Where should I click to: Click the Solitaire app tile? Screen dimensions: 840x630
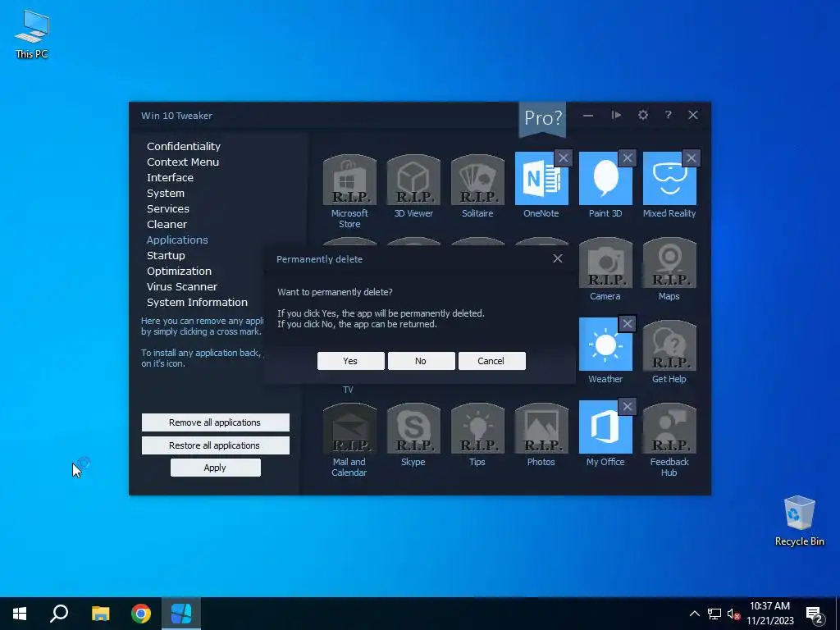click(x=477, y=180)
